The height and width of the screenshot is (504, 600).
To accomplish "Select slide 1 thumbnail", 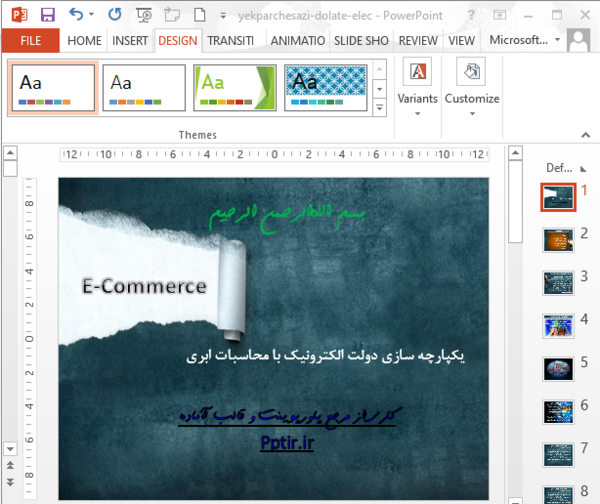I will [x=558, y=197].
